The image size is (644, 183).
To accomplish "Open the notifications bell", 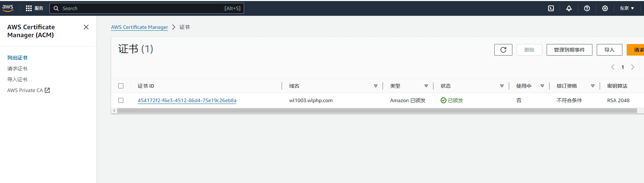I will tap(569, 8).
